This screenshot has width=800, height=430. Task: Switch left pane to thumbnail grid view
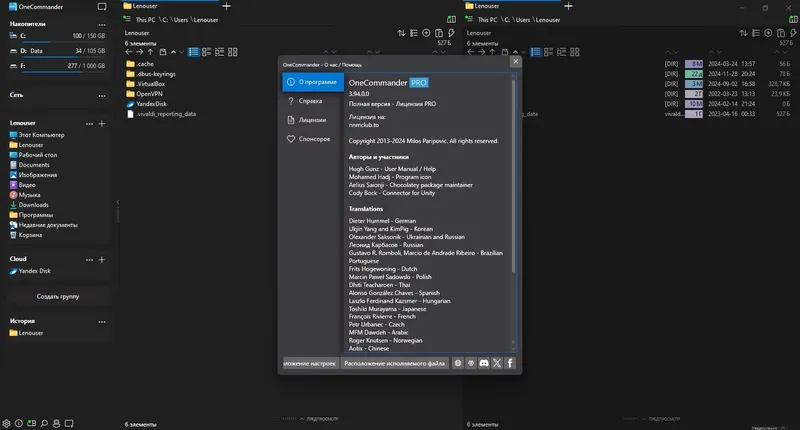(233, 52)
